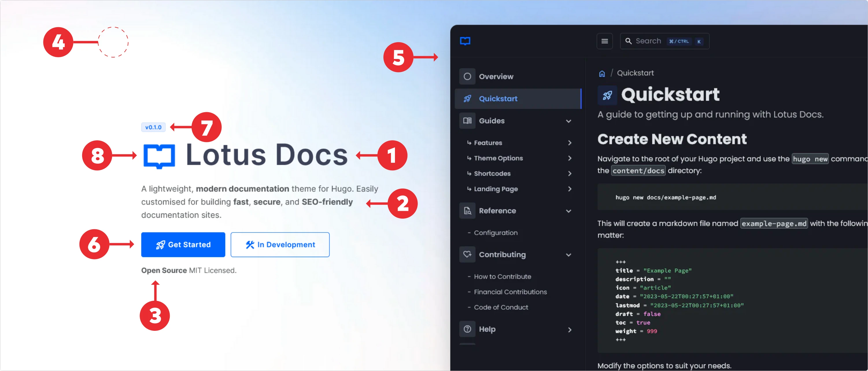Open Shortcodes under Guides
The image size is (868, 371).
(x=492, y=173)
